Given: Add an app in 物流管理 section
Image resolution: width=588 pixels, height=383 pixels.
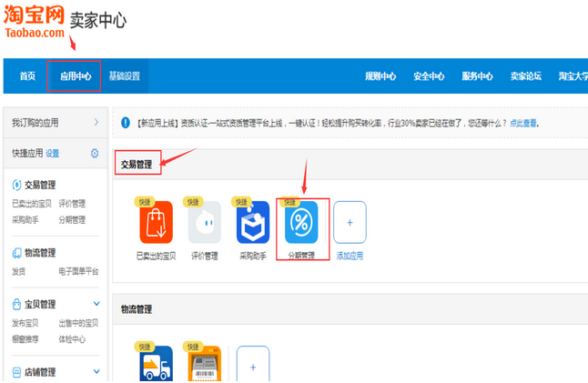Looking at the screenshot, I should 253,363.
